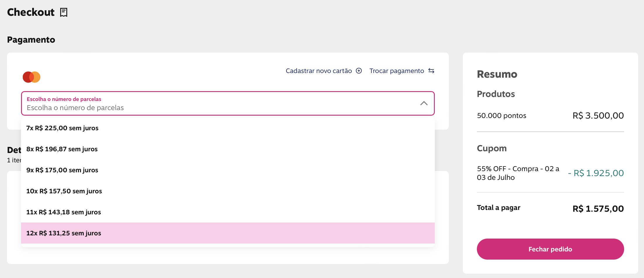Select 7x R$ 225,00 sem juros
Viewport: 644px width, 278px height.
228,128
